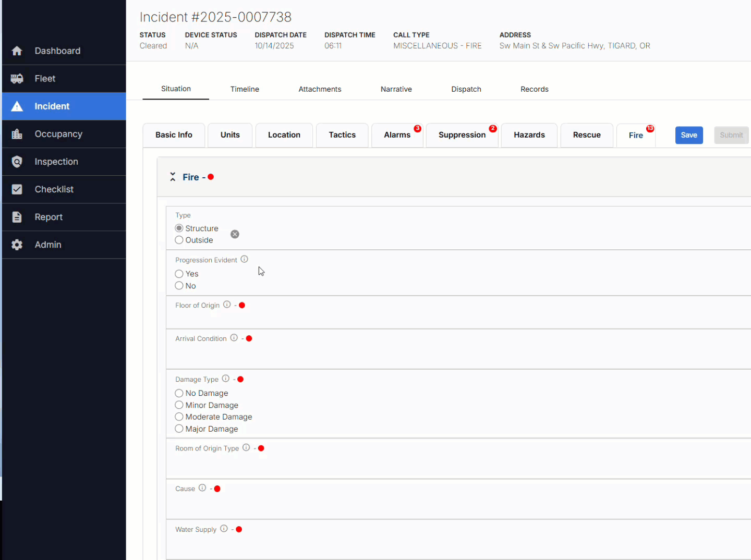
Task: Click the dispatch time '06:11'
Action: (x=333, y=46)
